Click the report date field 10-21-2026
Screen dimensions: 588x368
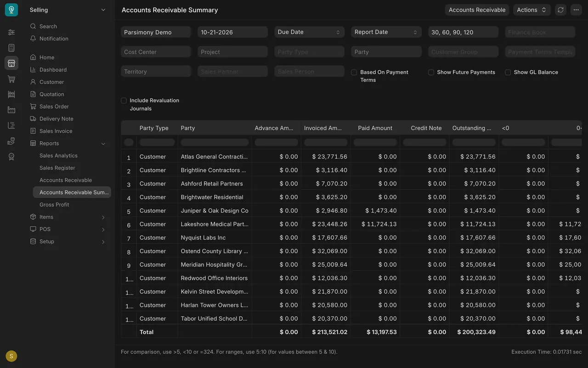tap(233, 32)
